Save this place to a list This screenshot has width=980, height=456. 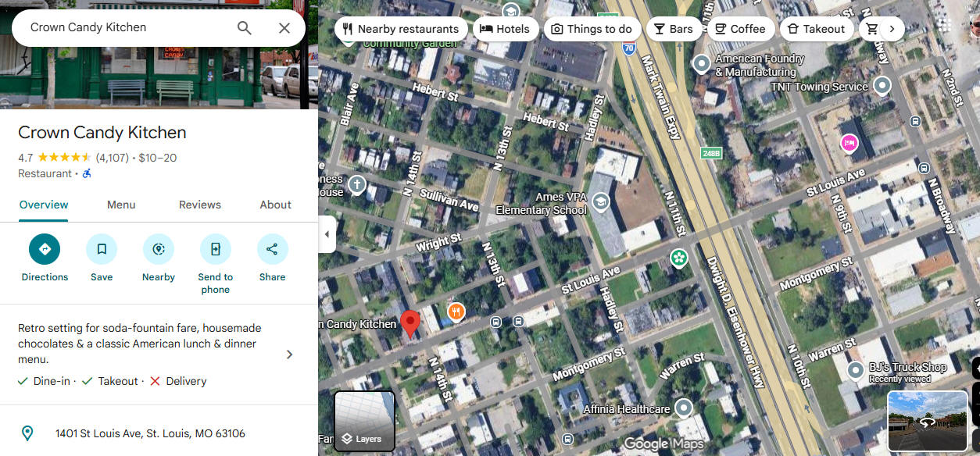click(102, 249)
